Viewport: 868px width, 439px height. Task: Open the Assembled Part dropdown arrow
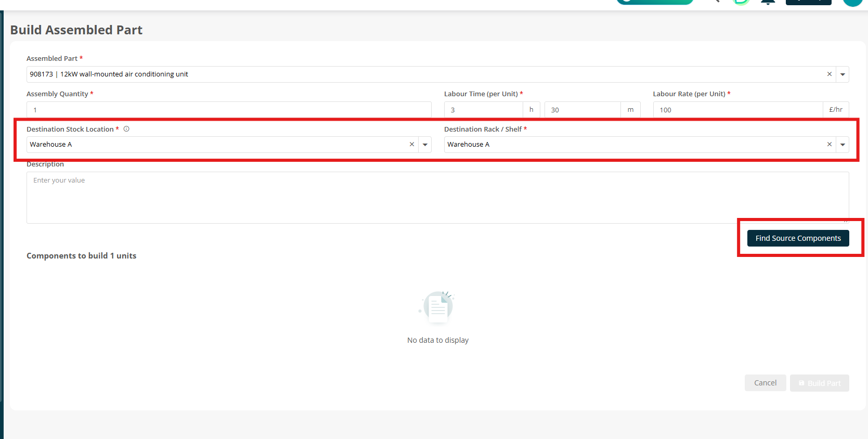(843, 74)
